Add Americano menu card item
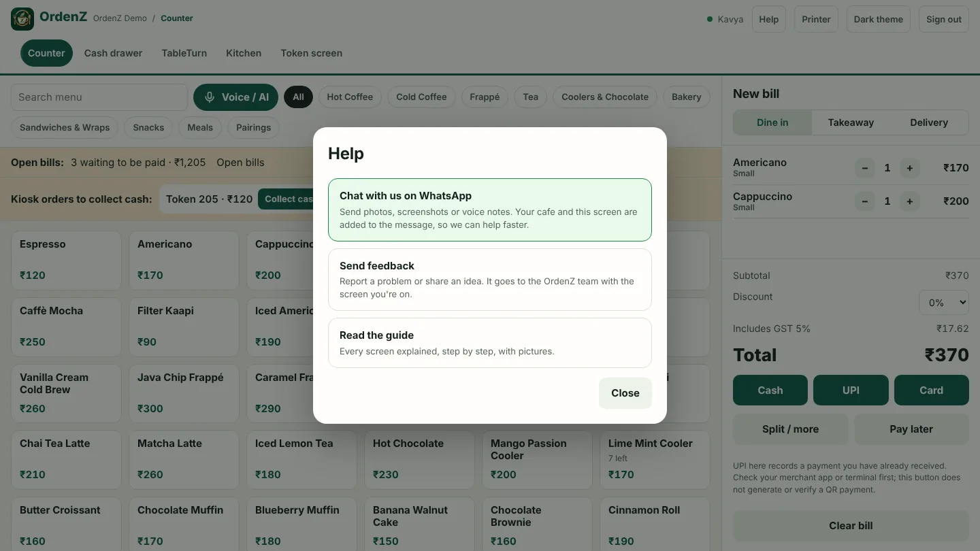This screenshot has width=980, height=551. click(184, 260)
